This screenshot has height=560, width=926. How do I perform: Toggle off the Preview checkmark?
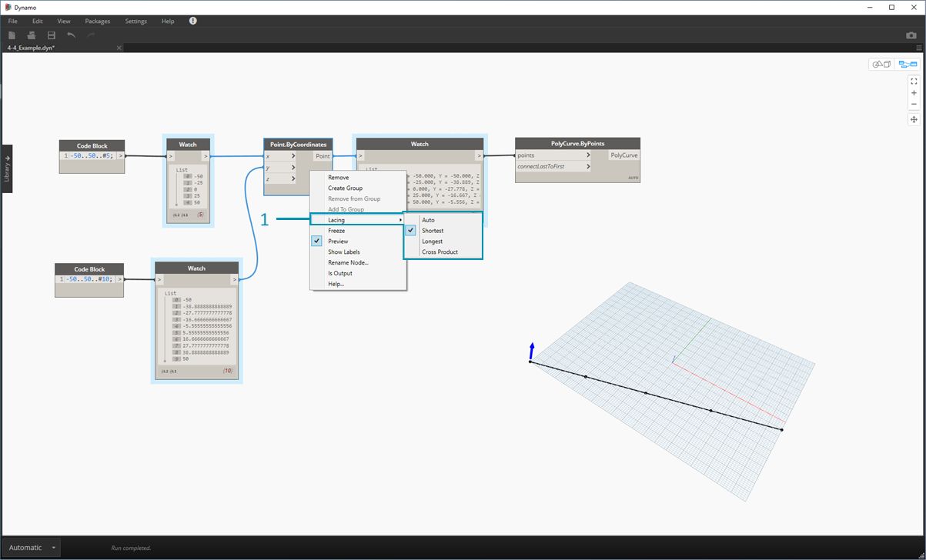pos(316,241)
